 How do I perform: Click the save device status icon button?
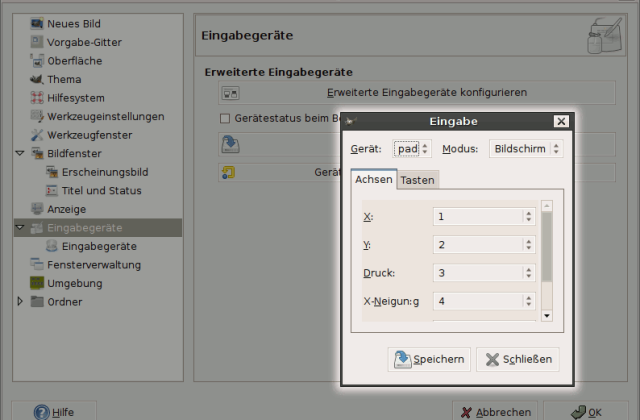pos(231,144)
